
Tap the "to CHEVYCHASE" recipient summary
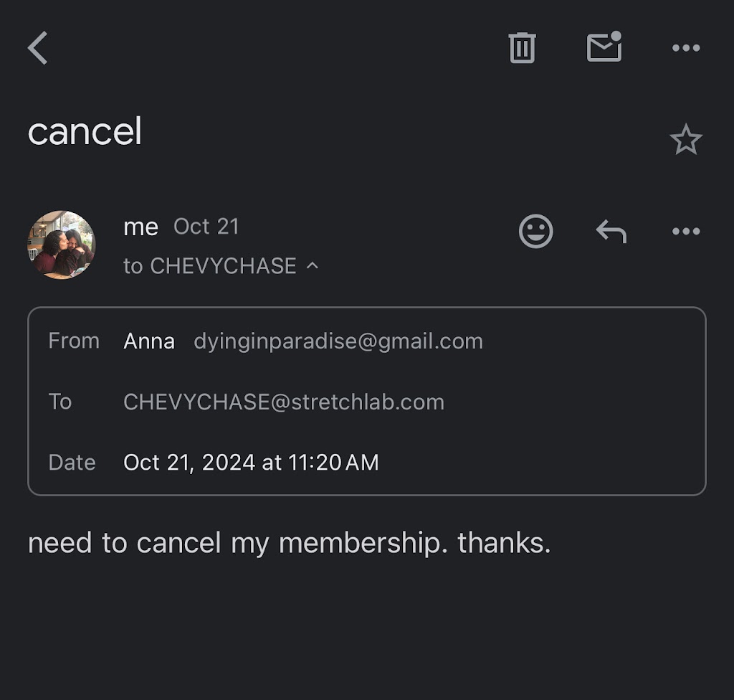pyautogui.click(x=209, y=266)
